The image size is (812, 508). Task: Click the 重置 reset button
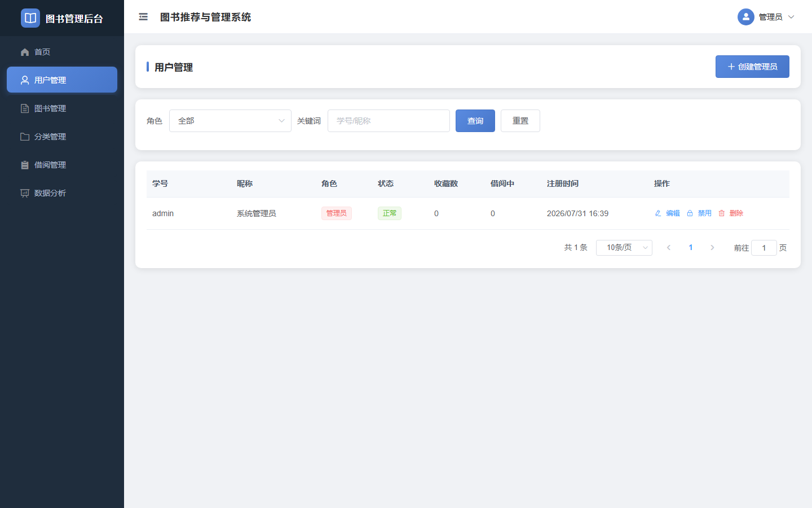point(520,121)
